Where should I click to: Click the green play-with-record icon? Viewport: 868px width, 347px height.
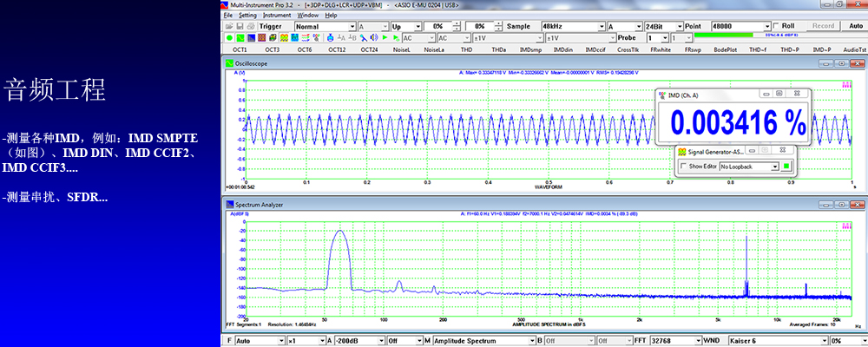point(396,37)
